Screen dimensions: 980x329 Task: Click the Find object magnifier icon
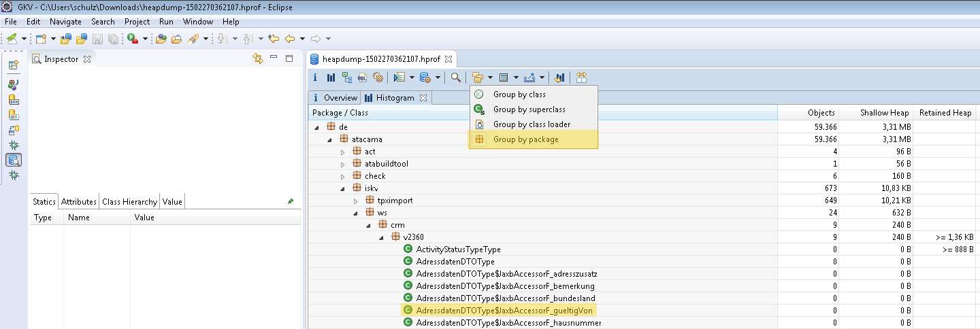point(456,77)
